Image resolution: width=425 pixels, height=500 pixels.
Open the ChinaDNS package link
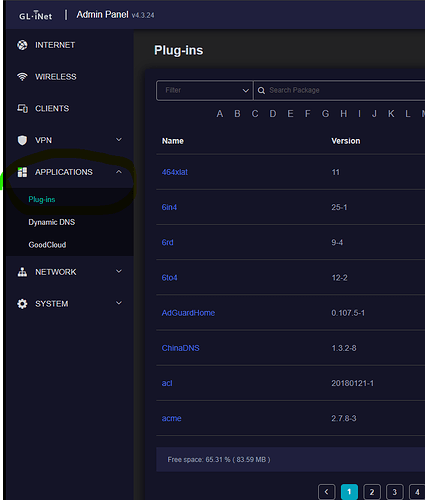[181, 348]
